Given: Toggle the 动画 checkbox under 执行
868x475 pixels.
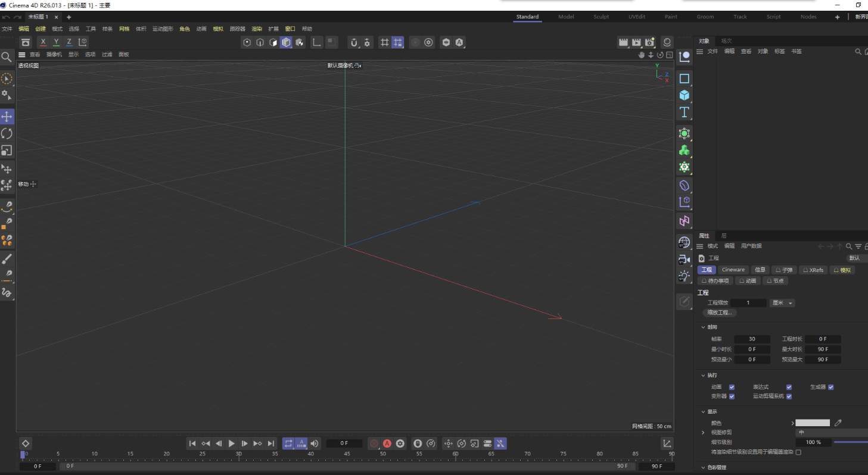Looking at the screenshot, I should (732, 387).
